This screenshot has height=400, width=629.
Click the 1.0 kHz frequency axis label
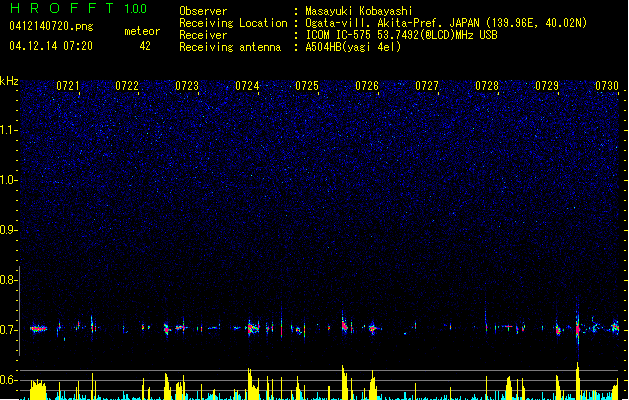click(x=8, y=180)
